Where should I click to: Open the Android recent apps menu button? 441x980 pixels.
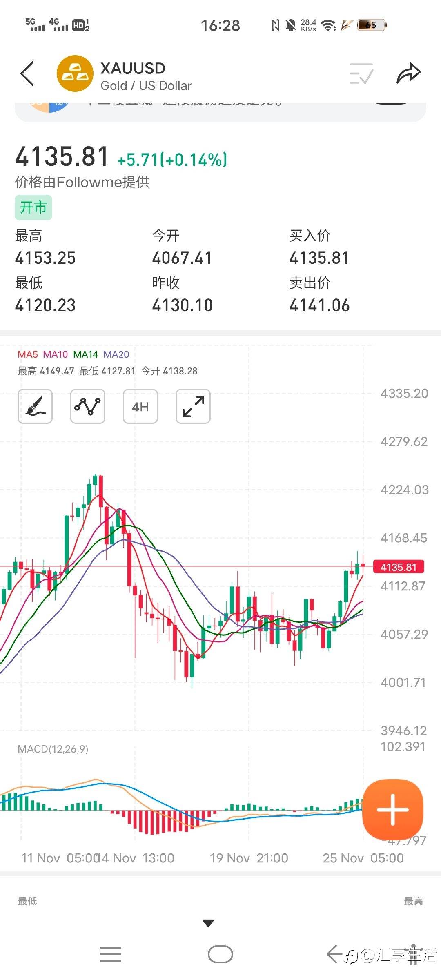110,954
